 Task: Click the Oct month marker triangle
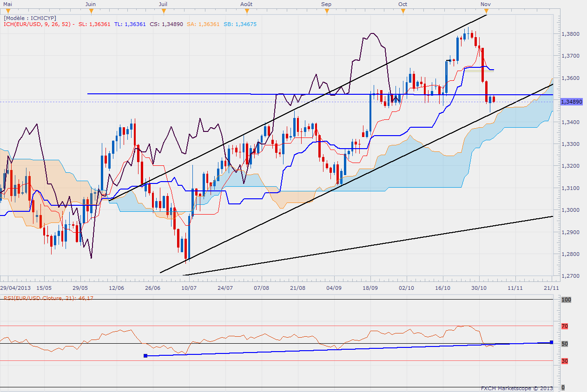pyautogui.click(x=403, y=10)
